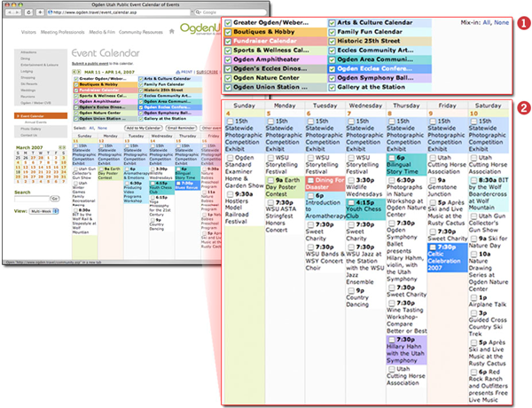Uncheck Greater Ogden/Weber in the enlarged legend
Viewport: 532px width, 408px height.
(228, 23)
